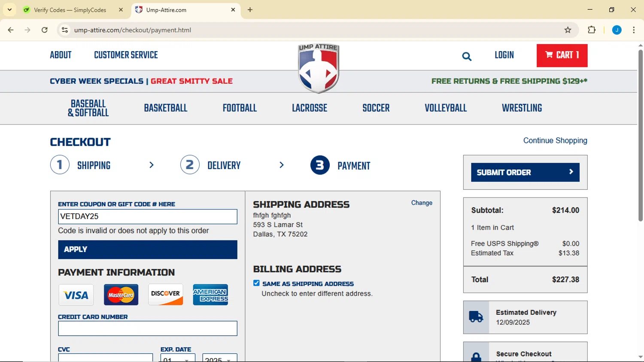
Task: Focus the credit card number field
Action: (x=148, y=329)
